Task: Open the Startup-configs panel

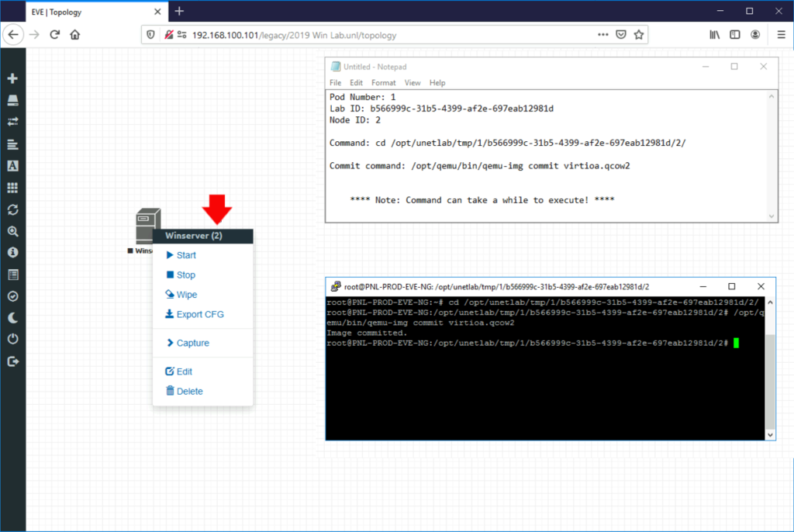Action: tap(12, 143)
